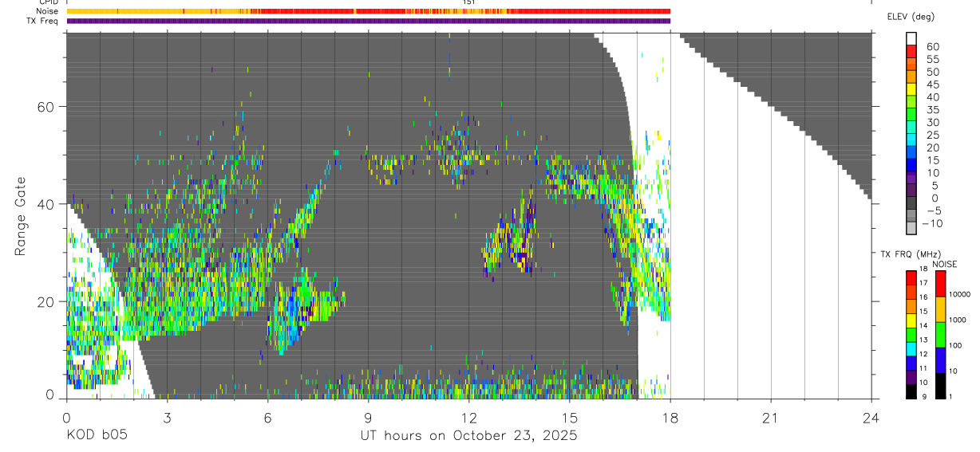Click the yellow segment of ELEV color bar
The image size is (980, 452).
pos(911,90)
